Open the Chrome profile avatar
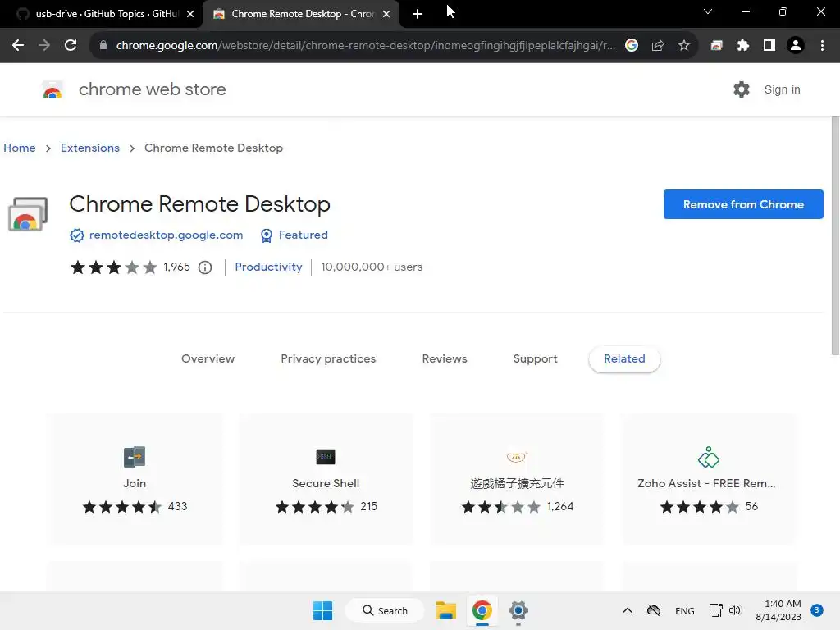 click(x=796, y=46)
